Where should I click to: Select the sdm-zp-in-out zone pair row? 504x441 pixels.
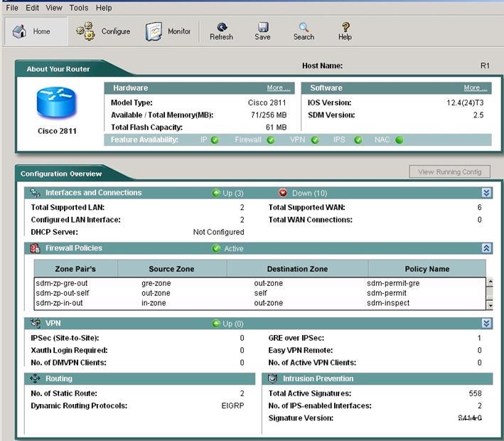(x=259, y=303)
